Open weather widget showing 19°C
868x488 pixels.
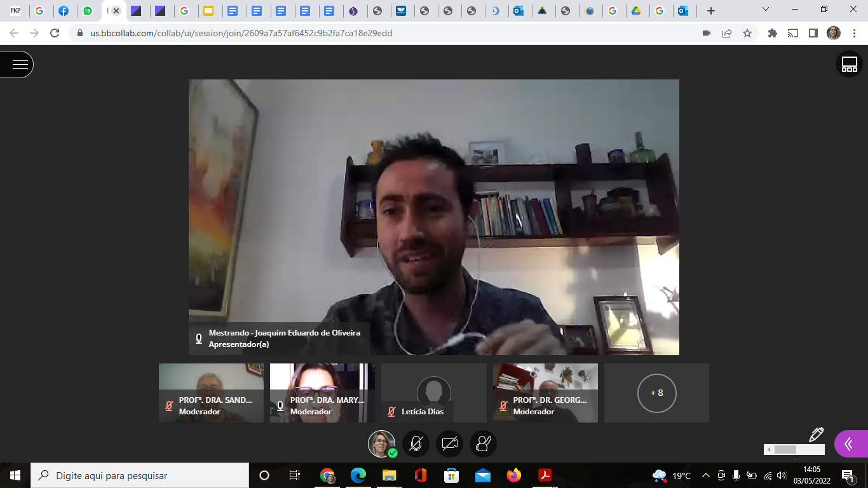pyautogui.click(x=672, y=475)
